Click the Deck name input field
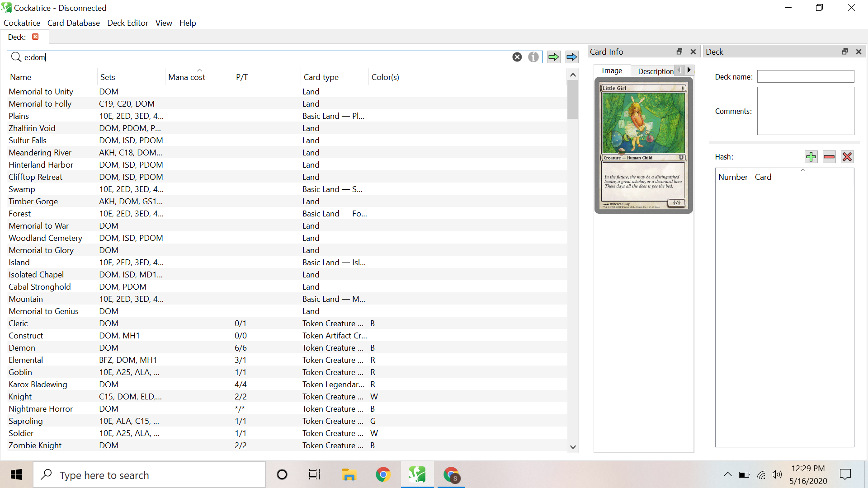This screenshot has width=868, height=488. coord(805,77)
